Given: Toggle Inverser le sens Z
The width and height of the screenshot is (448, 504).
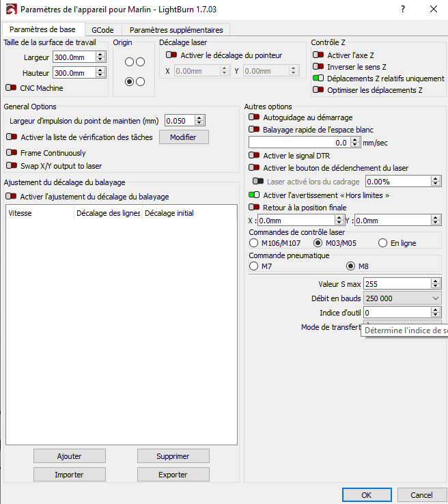Looking at the screenshot, I should 318,66.
